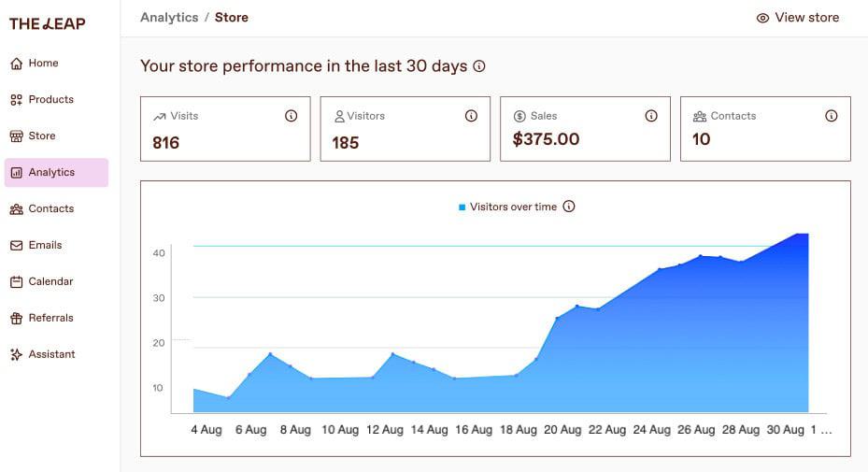Open Calendar from the sidebar
This screenshot has height=472, width=868.
50,282
